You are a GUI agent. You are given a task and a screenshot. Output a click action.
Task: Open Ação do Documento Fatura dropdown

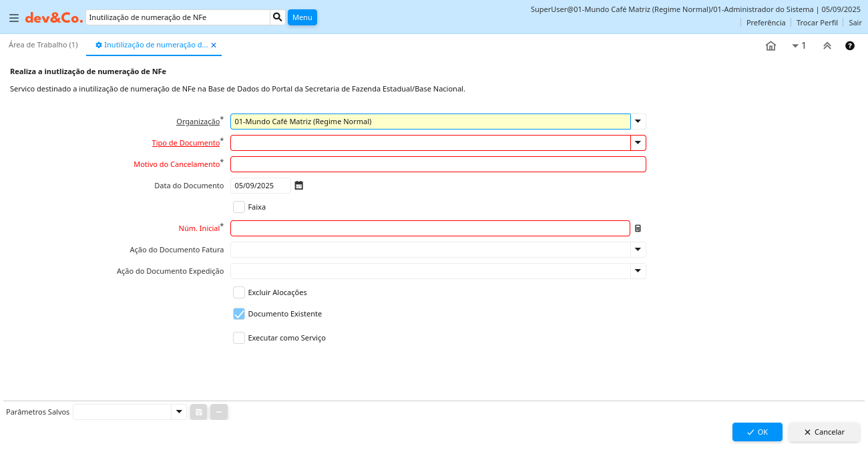tap(638, 250)
